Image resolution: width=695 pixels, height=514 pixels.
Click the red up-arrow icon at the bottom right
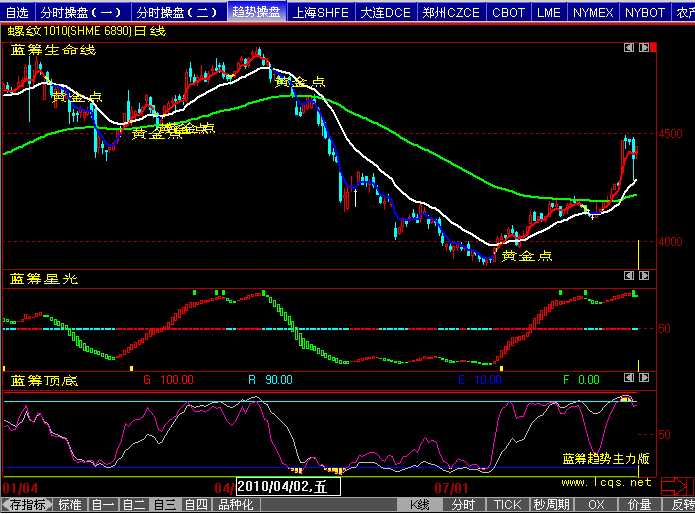pyautogui.click(x=676, y=487)
